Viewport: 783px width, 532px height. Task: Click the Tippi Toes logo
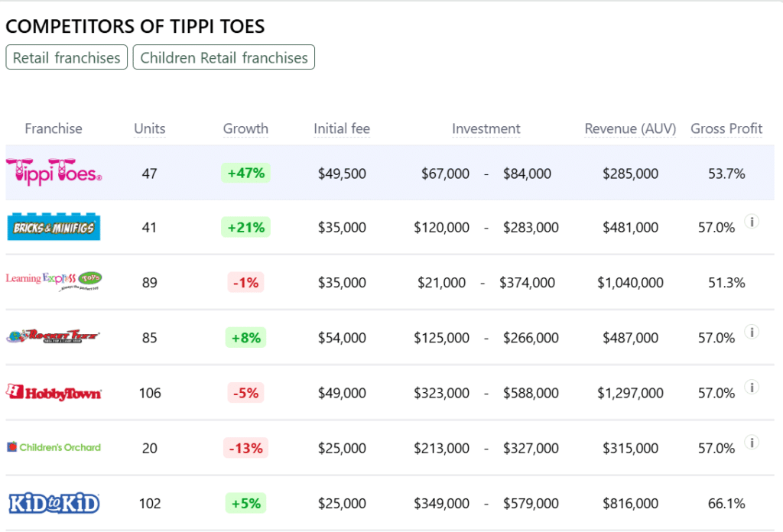(54, 172)
